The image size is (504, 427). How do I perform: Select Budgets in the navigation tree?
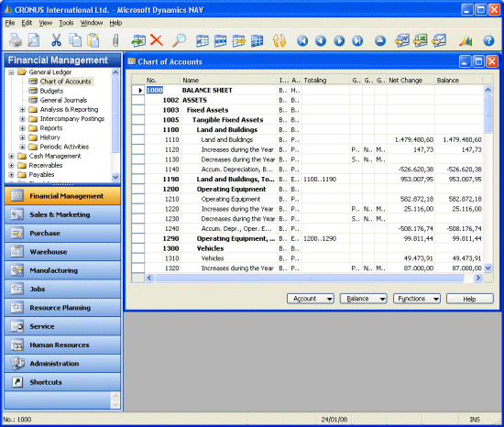point(51,91)
